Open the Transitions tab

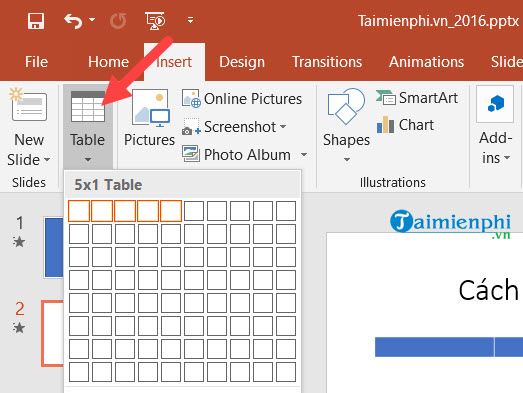tap(327, 62)
